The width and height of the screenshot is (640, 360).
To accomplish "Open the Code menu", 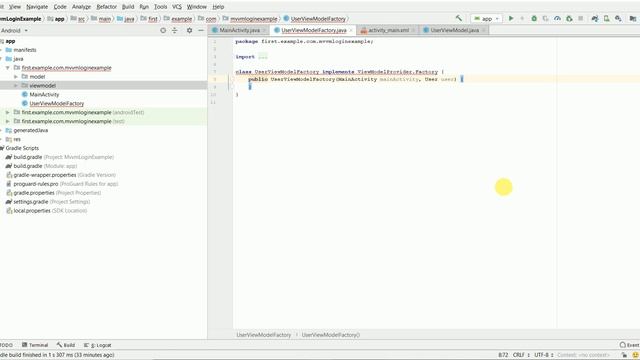I will coord(60,7).
